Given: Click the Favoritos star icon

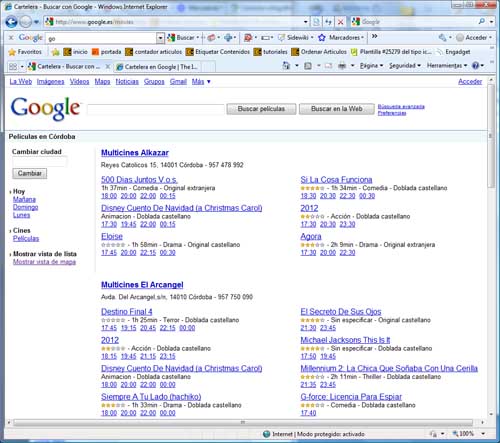Looking at the screenshot, I should tap(12, 52).
